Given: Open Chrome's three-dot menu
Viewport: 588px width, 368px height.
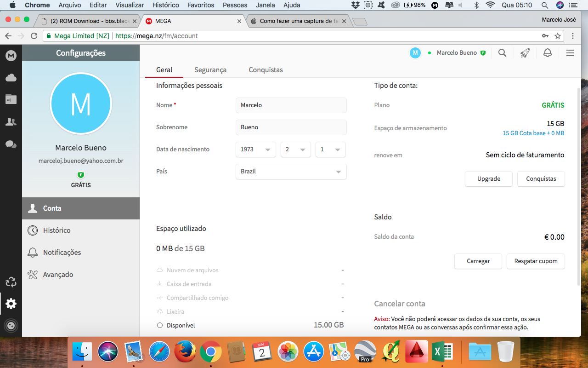Looking at the screenshot, I should pyautogui.click(x=573, y=36).
